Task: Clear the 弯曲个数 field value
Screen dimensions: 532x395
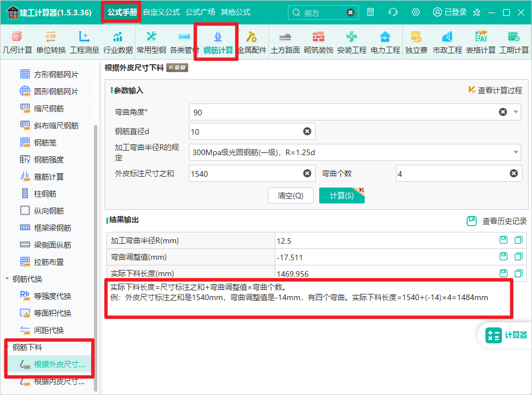Action: pyautogui.click(x=514, y=173)
